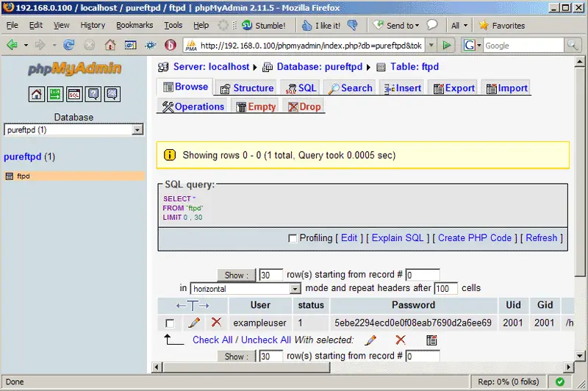The width and height of the screenshot is (588, 391).
Task: Open the Google search engine selector dropdown
Action: pyautogui.click(x=472, y=46)
